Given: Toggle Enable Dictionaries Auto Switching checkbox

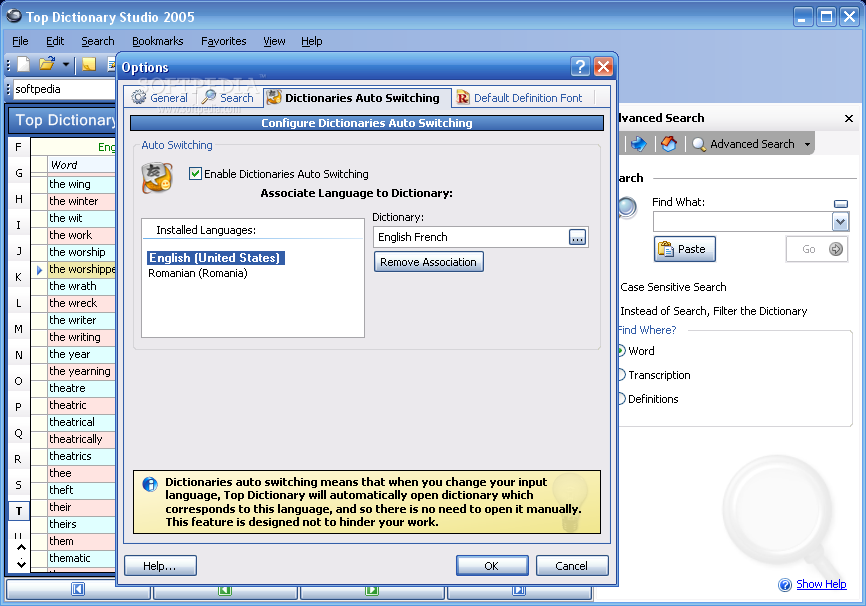Looking at the screenshot, I should (x=195, y=174).
